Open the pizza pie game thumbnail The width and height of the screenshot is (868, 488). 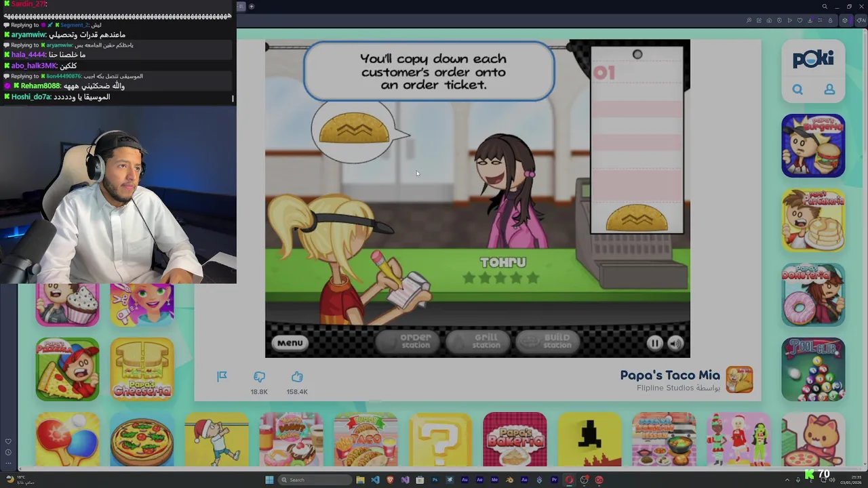point(142,439)
